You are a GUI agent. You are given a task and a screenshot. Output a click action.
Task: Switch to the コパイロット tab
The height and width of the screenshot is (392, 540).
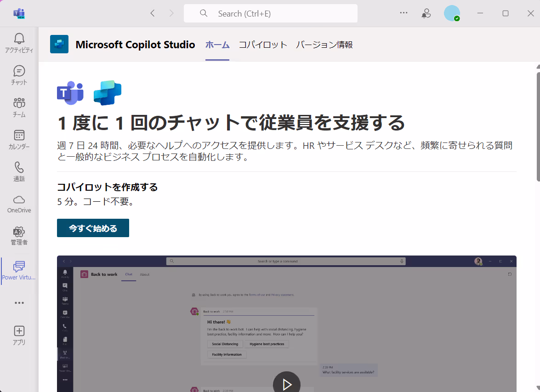click(x=263, y=45)
